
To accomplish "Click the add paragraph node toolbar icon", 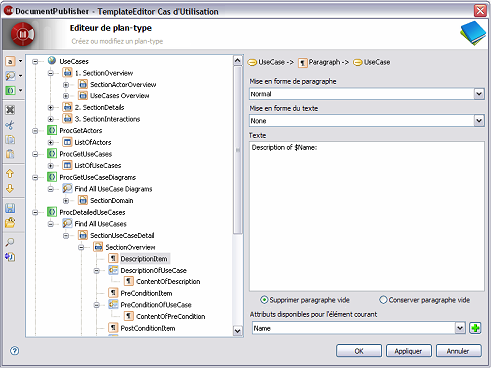I will tap(10, 61).
